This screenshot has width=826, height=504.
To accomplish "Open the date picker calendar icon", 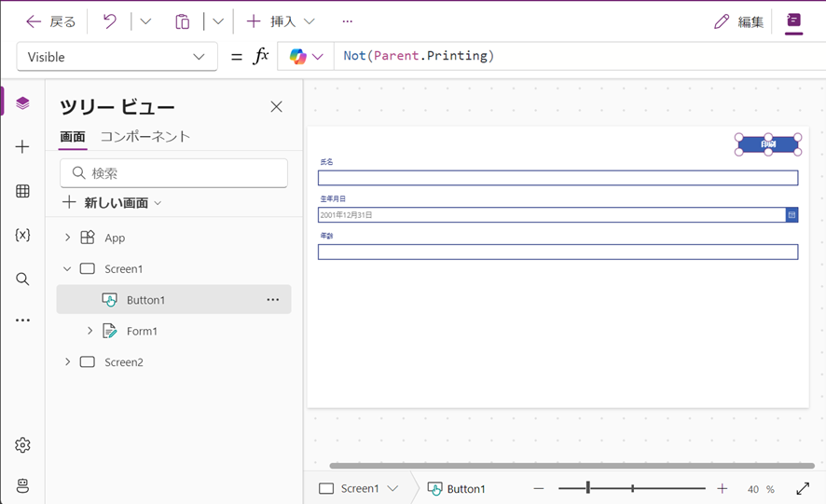I will coord(792,215).
